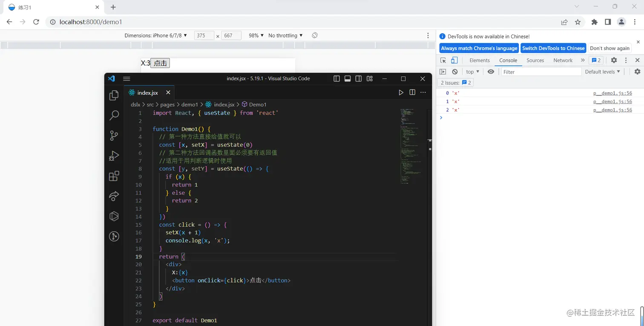Open the VS Code hamburger menu
The height and width of the screenshot is (326, 644).
coord(126,78)
